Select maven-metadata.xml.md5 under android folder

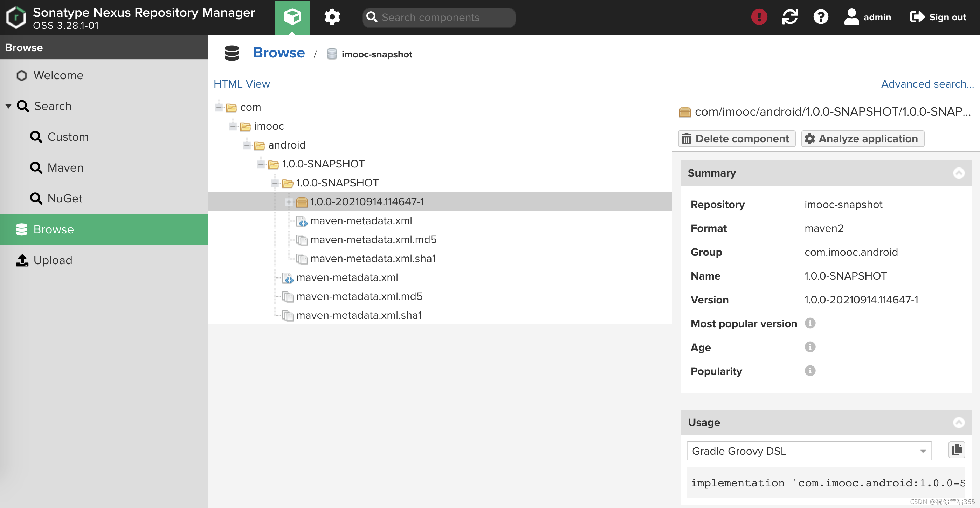coord(359,296)
